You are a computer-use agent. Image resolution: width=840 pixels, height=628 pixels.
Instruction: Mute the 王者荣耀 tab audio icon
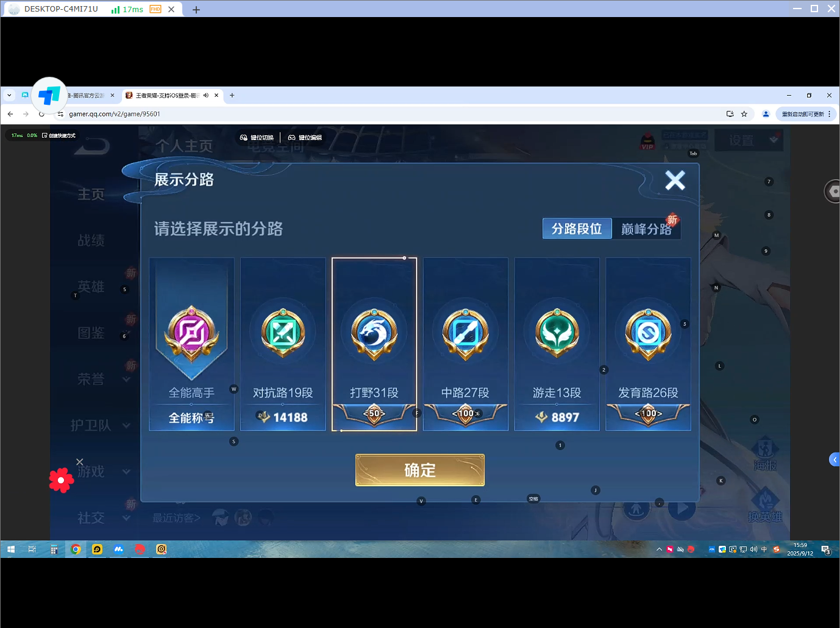coord(206,95)
